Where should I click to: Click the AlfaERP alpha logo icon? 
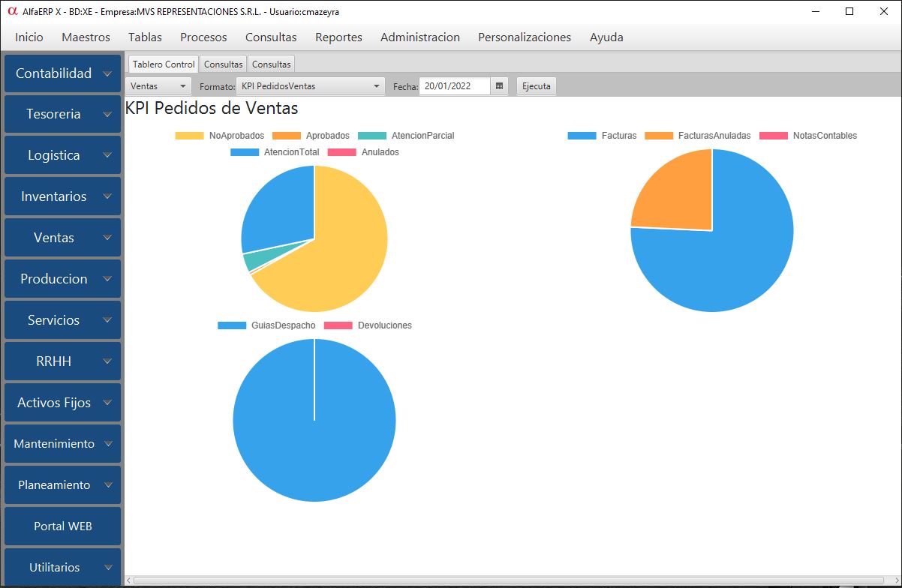(11, 11)
